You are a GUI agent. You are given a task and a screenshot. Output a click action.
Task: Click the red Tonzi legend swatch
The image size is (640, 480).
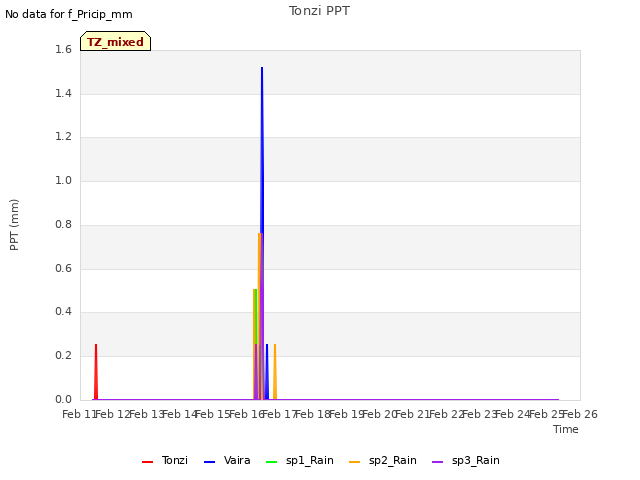(x=147, y=462)
